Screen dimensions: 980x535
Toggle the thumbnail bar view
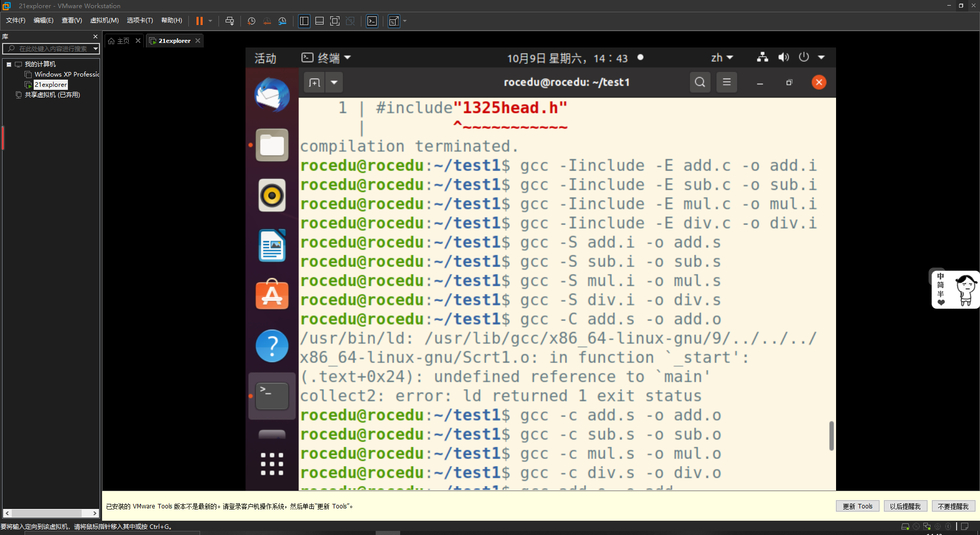pos(320,21)
